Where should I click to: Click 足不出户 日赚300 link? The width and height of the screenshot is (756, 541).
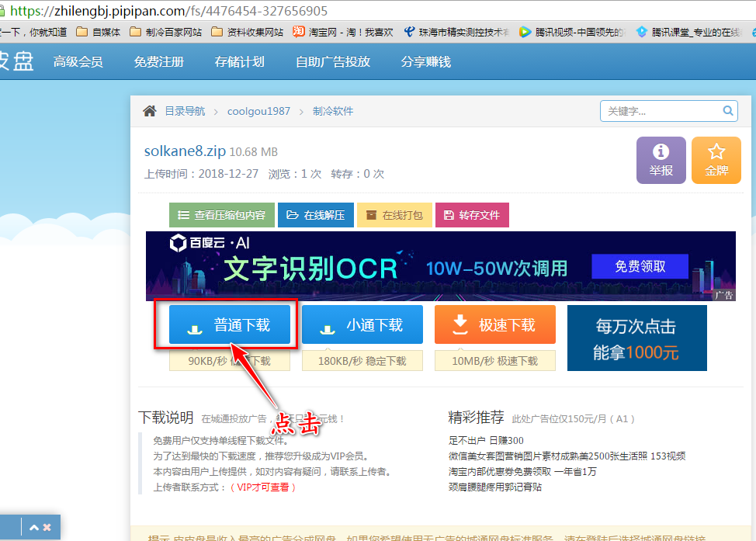(486, 440)
